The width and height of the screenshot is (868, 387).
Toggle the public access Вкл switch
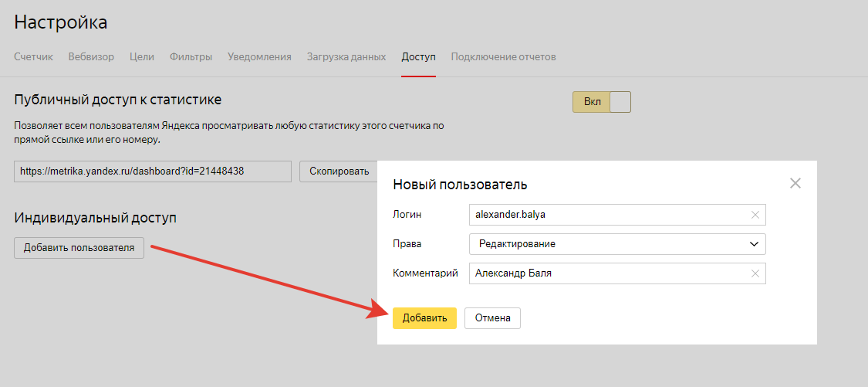click(601, 102)
